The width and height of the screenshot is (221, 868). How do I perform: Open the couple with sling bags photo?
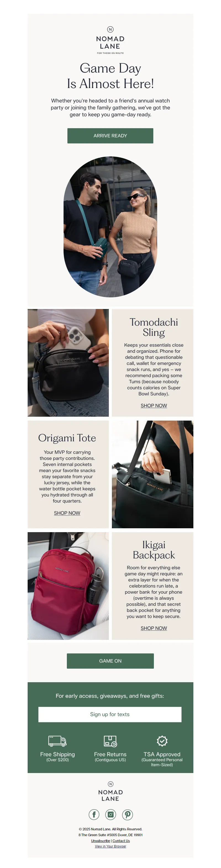tap(110, 227)
